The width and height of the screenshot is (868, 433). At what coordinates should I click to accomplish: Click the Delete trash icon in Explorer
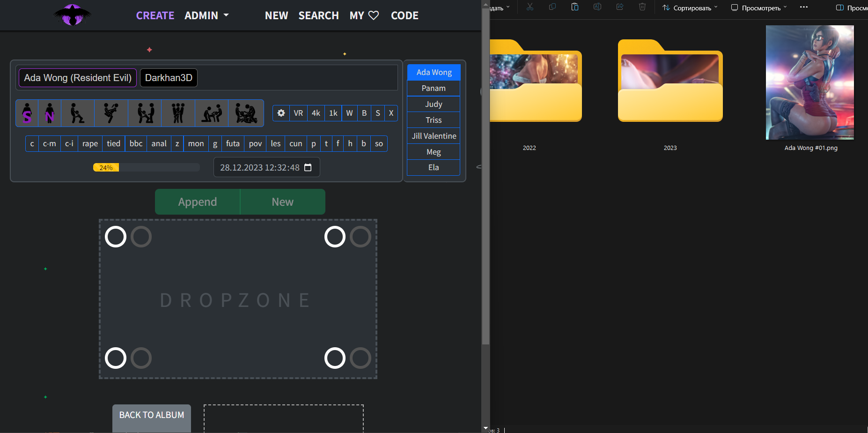642,7
